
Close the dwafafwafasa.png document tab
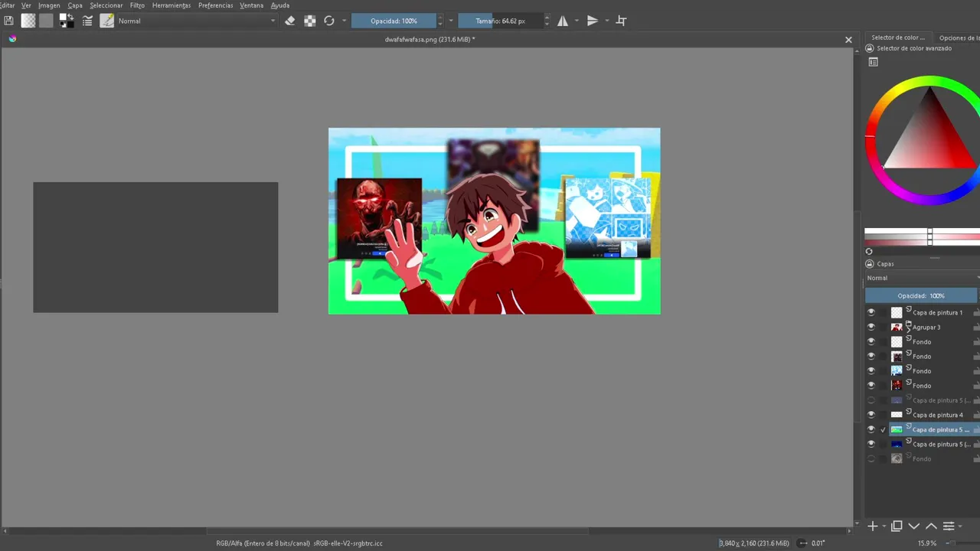pyautogui.click(x=848, y=40)
